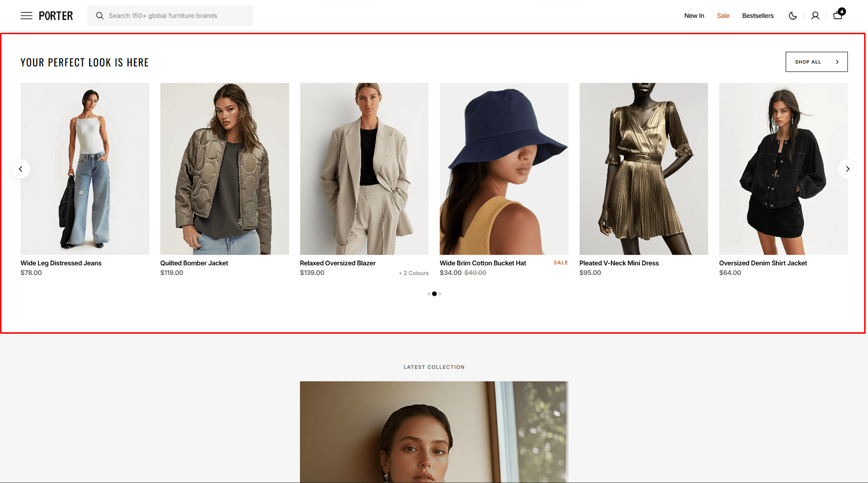Open the user account icon
The width and height of the screenshot is (868, 483).
tap(815, 16)
